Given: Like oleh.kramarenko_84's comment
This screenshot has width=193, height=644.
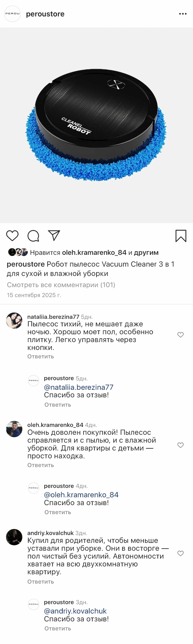Looking at the screenshot, I should click(180, 445).
